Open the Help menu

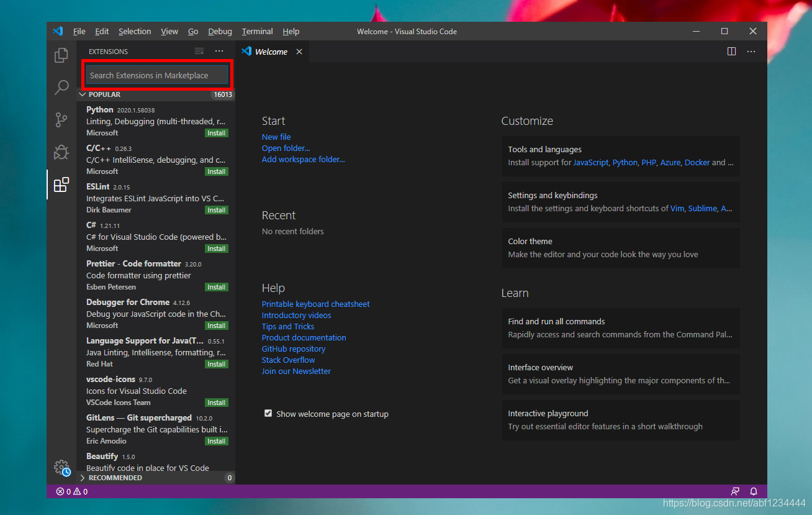(291, 31)
